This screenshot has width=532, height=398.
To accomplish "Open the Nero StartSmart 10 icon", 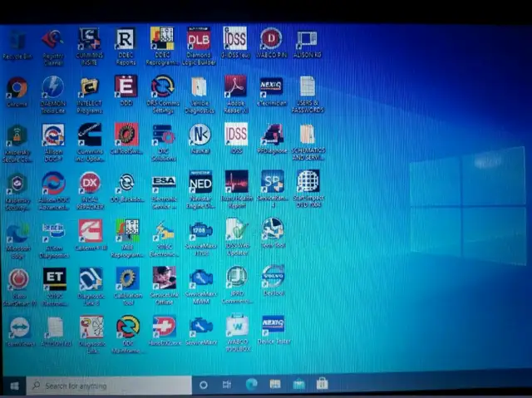I will coord(18,279).
